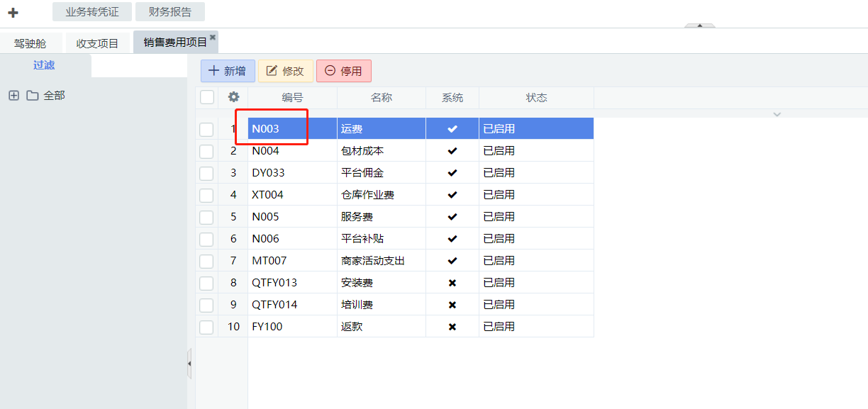Screen dimensions: 868x409
Task: Expand the filter row chevron below header
Action: 777,114
